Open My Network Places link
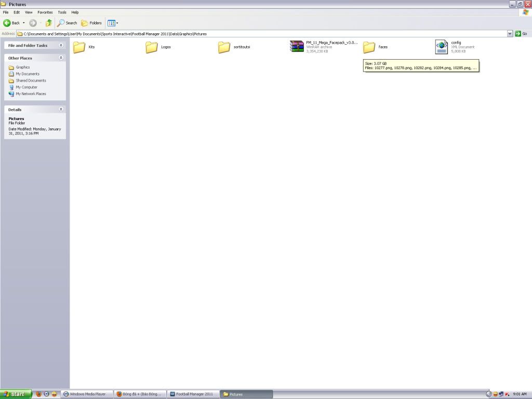 [x=31, y=94]
